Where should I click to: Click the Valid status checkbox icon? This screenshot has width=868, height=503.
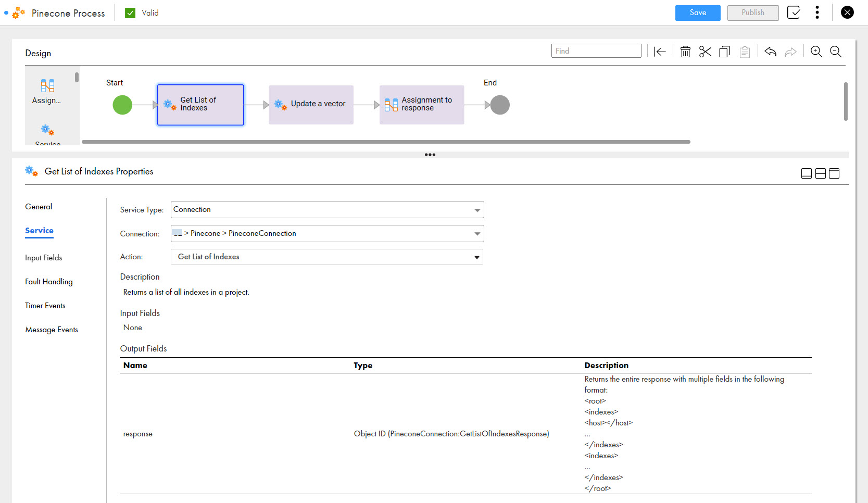pos(130,13)
